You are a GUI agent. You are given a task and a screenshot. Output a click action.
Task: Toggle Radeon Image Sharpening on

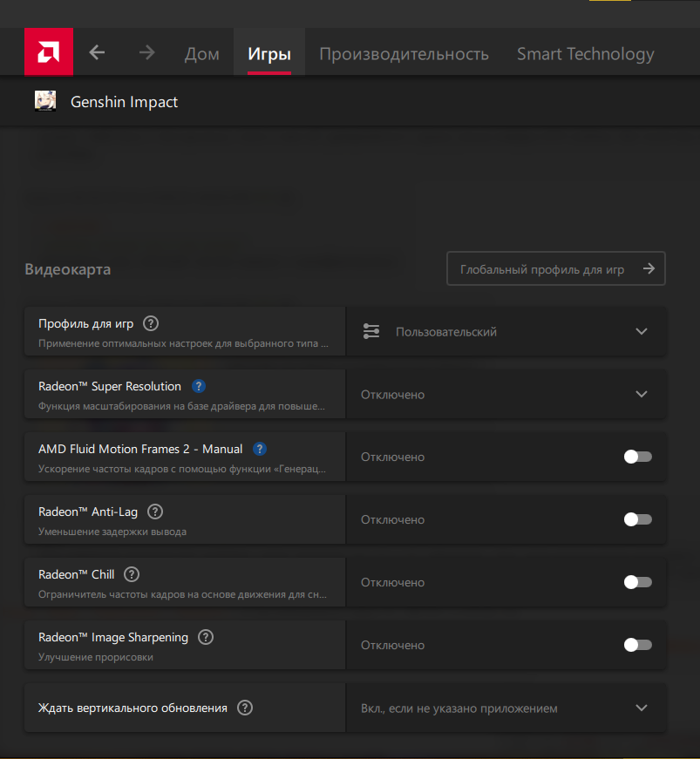point(637,645)
